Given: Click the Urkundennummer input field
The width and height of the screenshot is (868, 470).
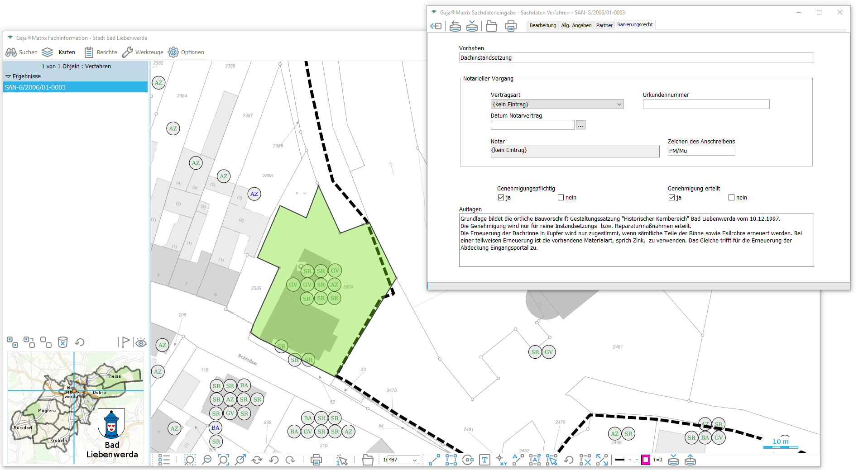Looking at the screenshot, I should pos(705,104).
